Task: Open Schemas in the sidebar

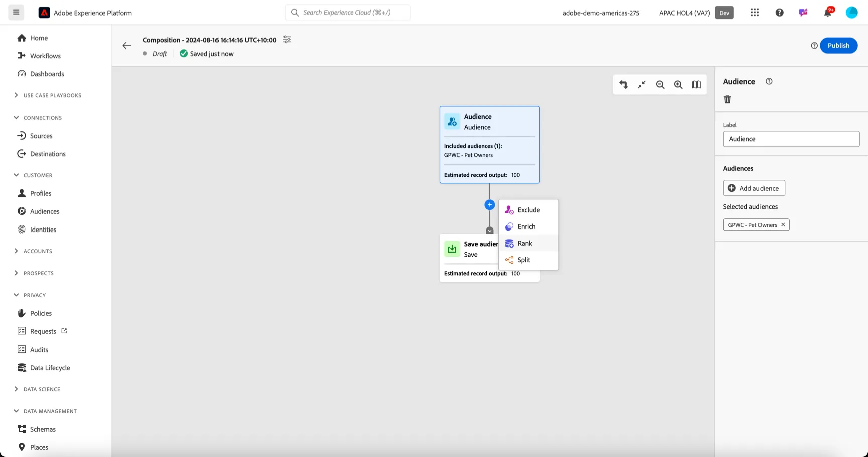Action: (x=43, y=429)
